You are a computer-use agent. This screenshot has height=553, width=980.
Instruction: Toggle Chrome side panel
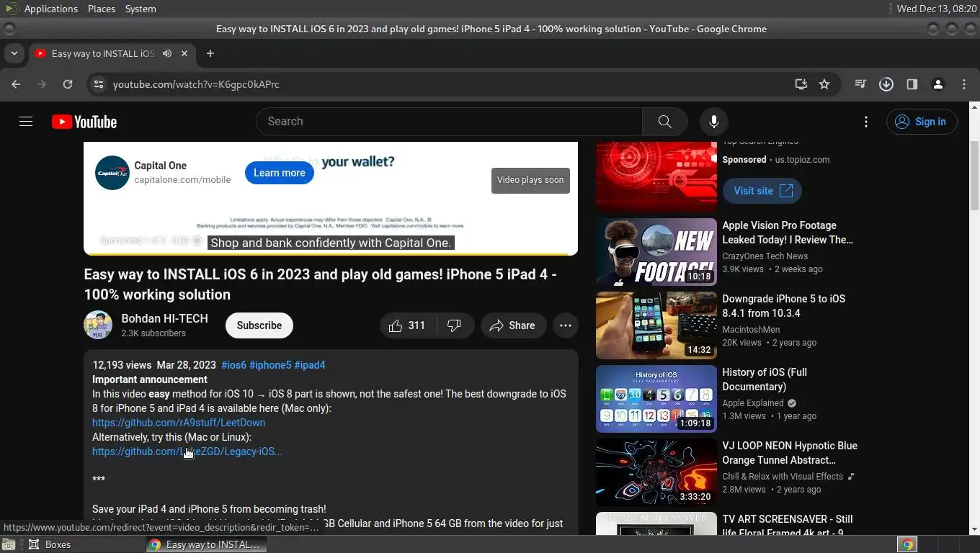912,84
